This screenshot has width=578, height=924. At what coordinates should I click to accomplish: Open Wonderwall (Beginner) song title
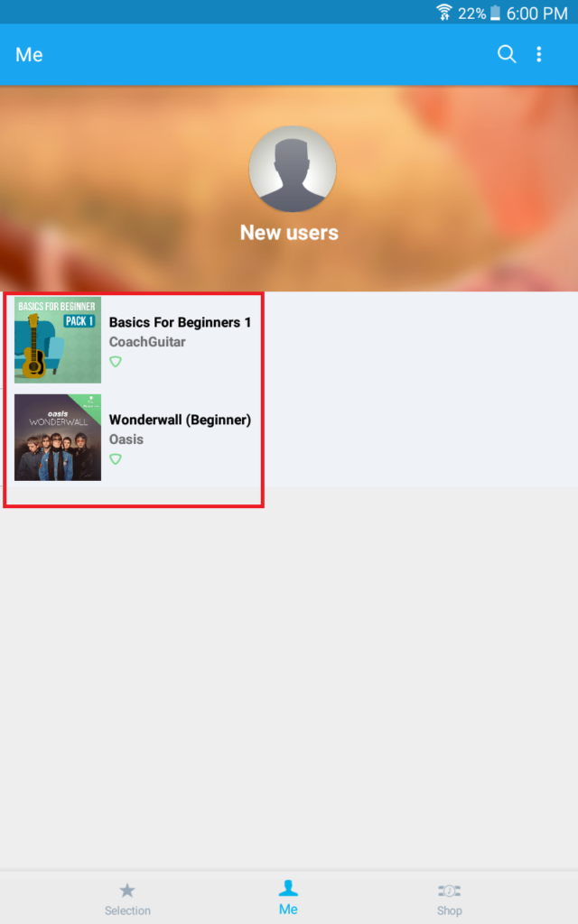click(180, 420)
